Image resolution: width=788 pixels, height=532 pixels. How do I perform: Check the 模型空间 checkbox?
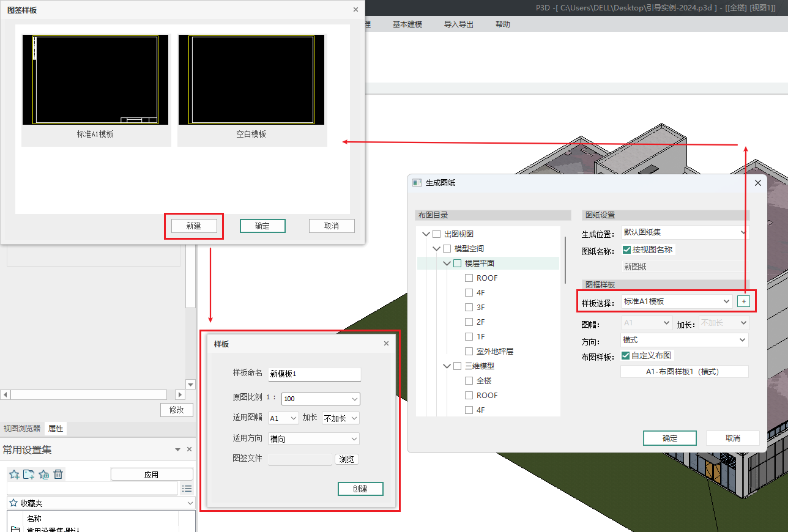pyautogui.click(x=447, y=248)
